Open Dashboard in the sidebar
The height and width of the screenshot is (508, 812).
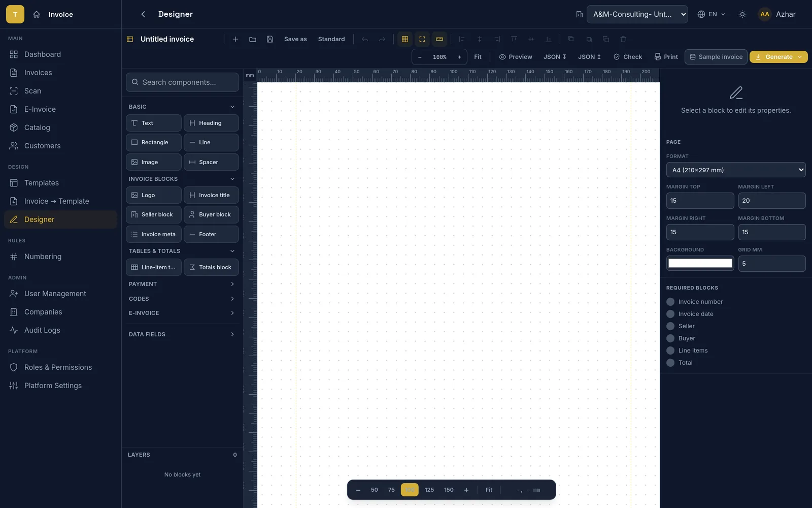pos(60,54)
